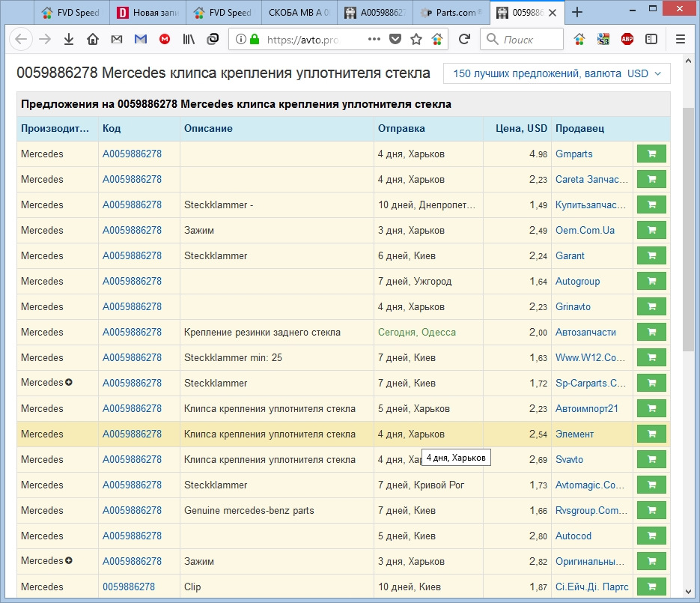Viewport: 700px width, 603px height.
Task: Switch to the Parts.com tab
Action: click(451, 13)
